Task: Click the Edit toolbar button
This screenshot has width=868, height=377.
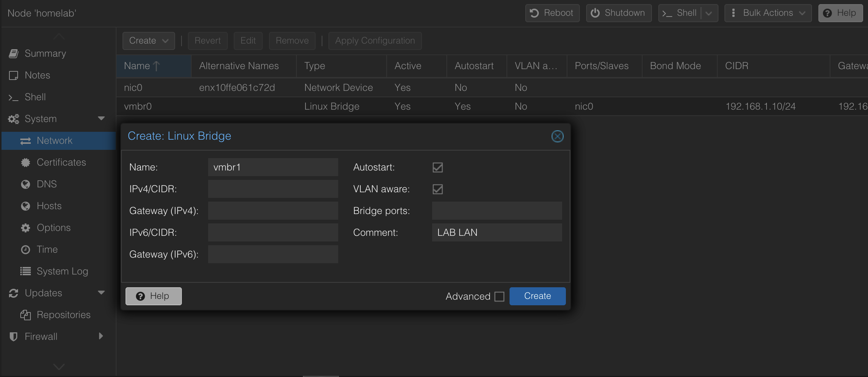Action: tap(248, 41)
